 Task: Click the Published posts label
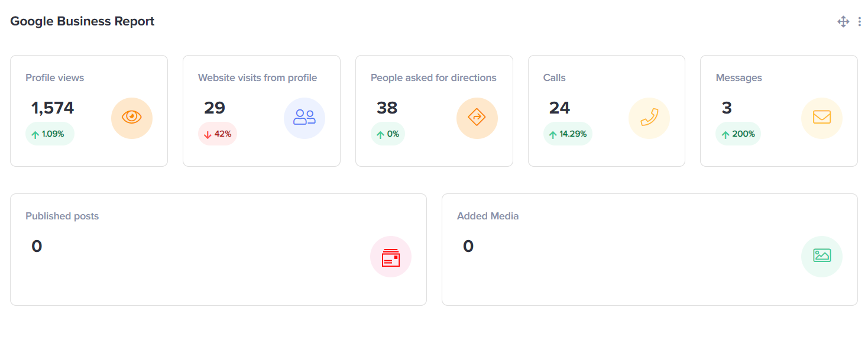(x=62, y=216)
